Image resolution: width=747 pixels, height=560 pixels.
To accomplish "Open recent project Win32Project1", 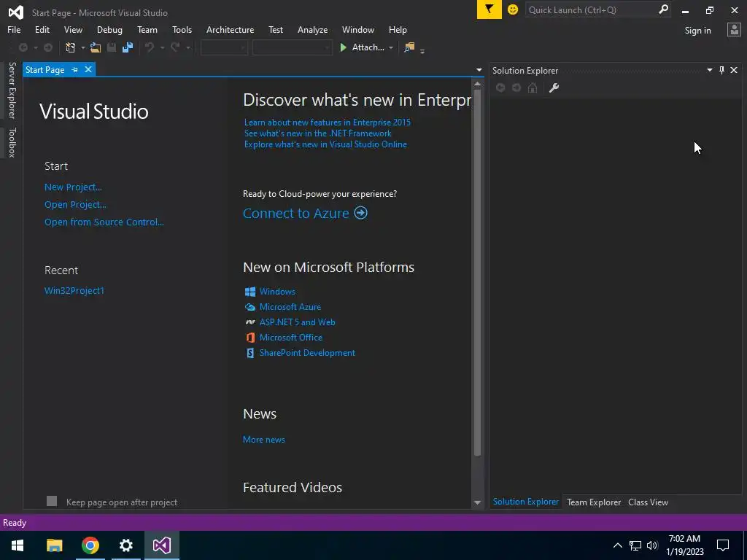I will point(74,290).
